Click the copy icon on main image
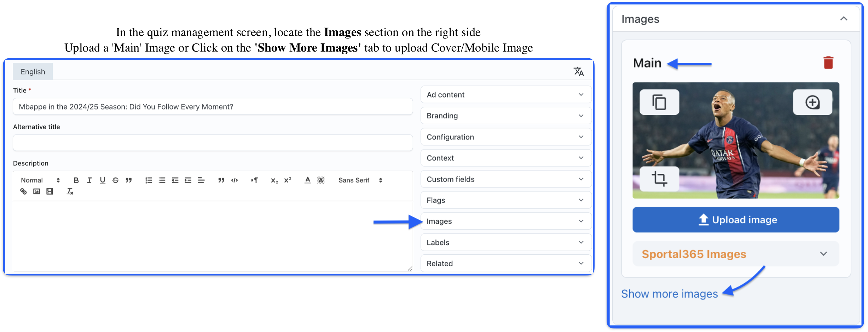Image resolution: width=868 pixels, height=332 pixels. click(659, 102)
